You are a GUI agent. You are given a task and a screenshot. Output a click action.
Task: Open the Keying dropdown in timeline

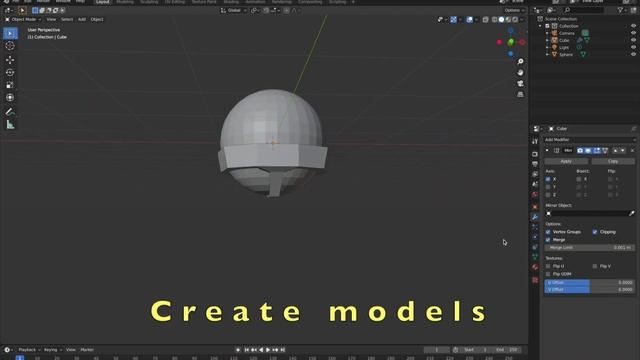[53, 350]
